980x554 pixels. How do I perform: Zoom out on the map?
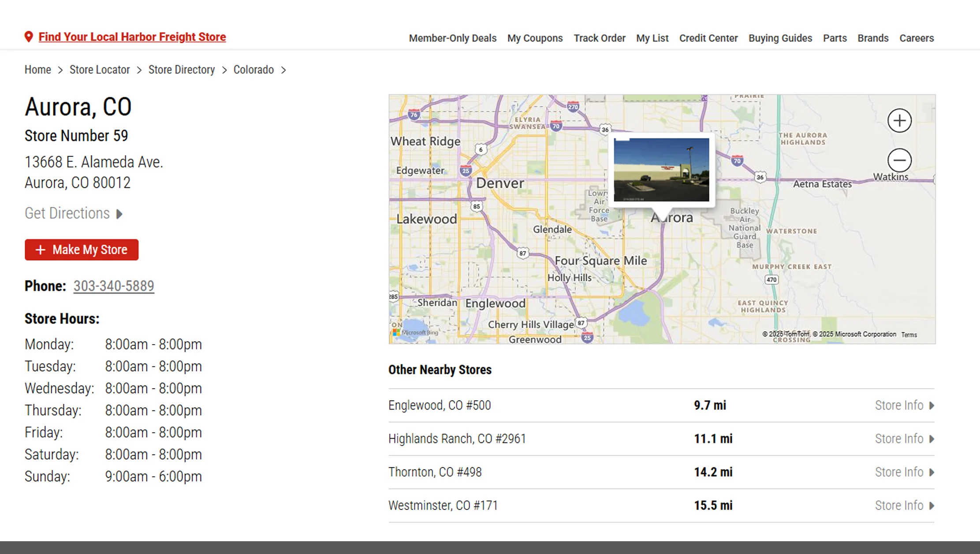899,160
